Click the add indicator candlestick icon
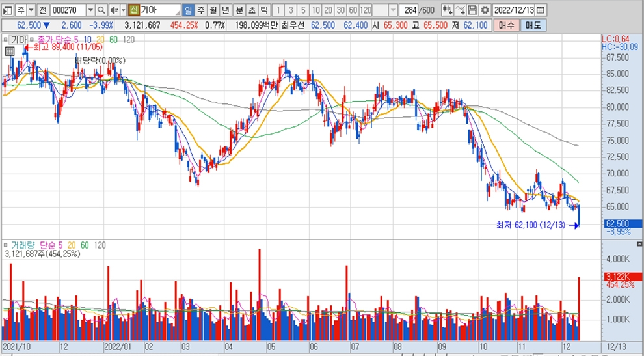The height and width of the screenshot is (356, 644). (x=448, y=10)
